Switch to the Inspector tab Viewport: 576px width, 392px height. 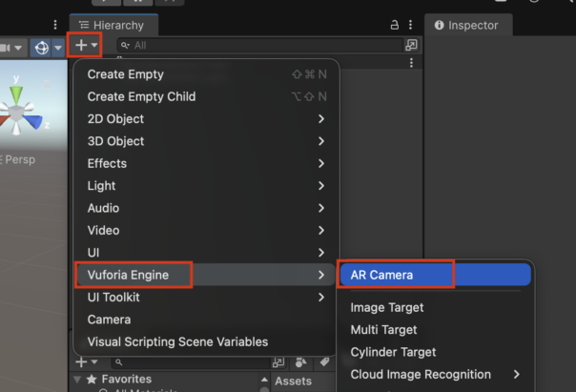(x=468, y=25)
